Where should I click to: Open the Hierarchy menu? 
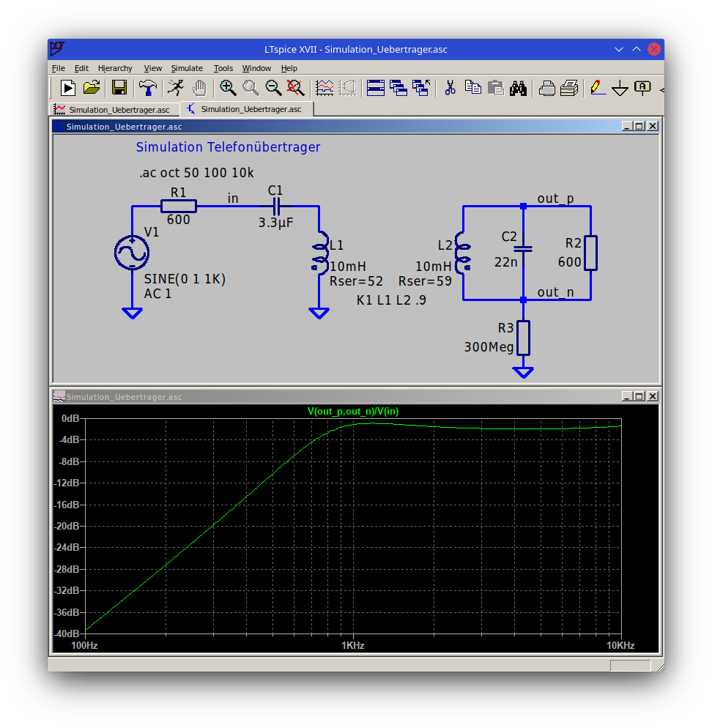[115, 68]
